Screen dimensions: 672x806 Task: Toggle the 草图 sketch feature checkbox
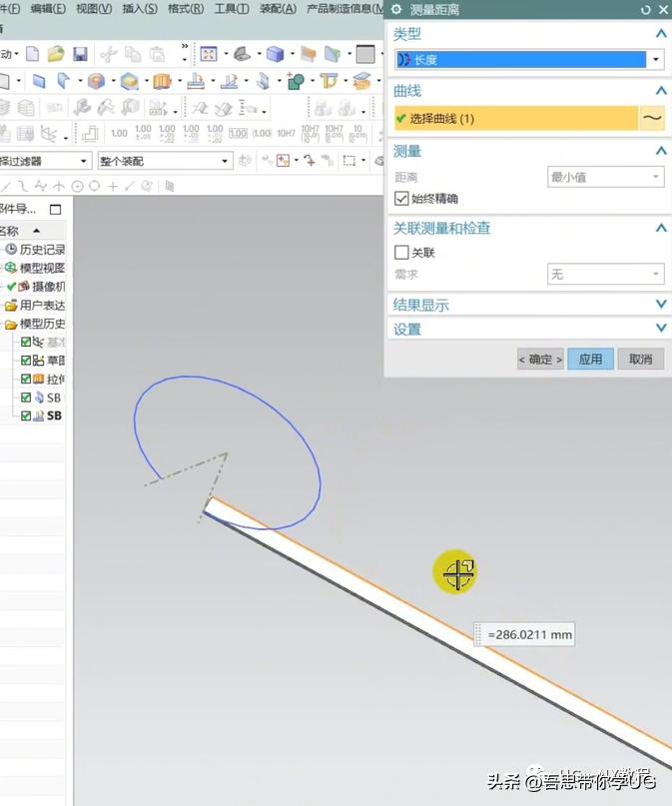click(x=26, y=361)
